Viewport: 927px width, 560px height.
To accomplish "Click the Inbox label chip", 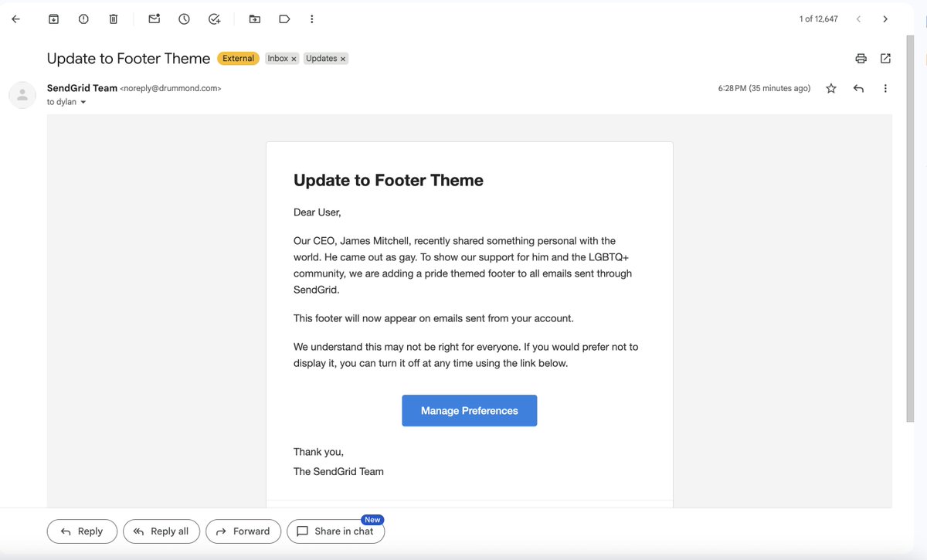I will [278, 59].
